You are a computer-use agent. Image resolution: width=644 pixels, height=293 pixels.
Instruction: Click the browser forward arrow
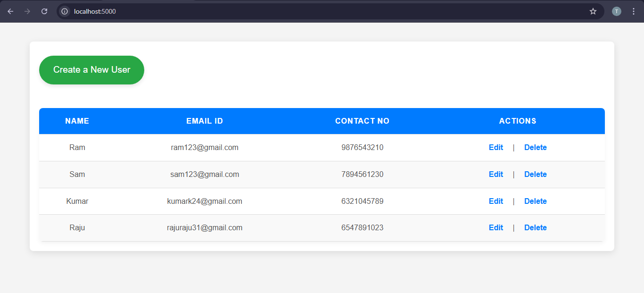pos(27,11)
